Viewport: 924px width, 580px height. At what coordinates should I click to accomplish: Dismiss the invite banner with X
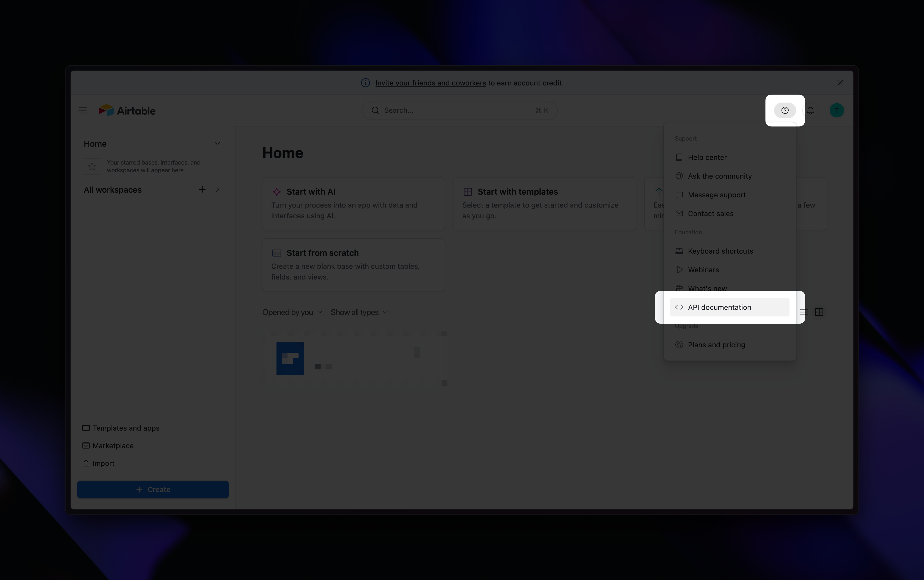click(x=840, y=83)
